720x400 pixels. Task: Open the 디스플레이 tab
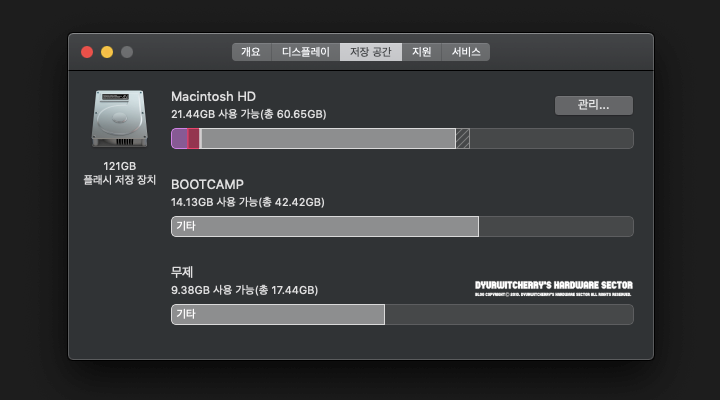tap(306, 52)
